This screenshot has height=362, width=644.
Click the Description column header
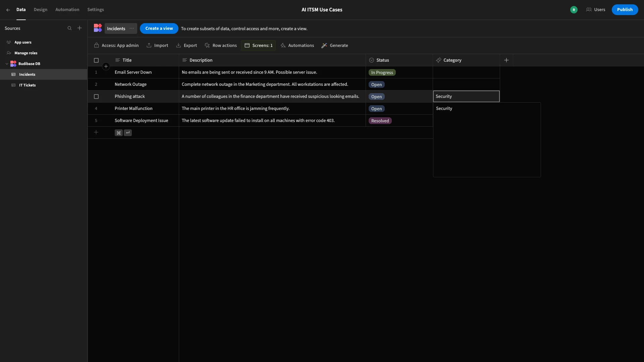[272, 60]
